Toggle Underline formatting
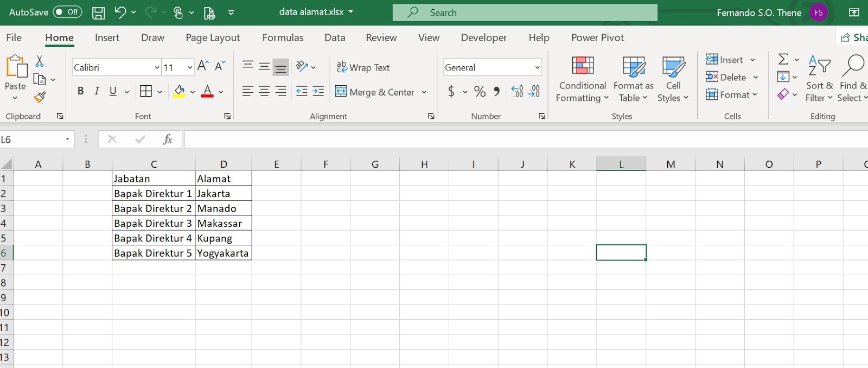This screenshot has height=368, width=868. (113, 91)
